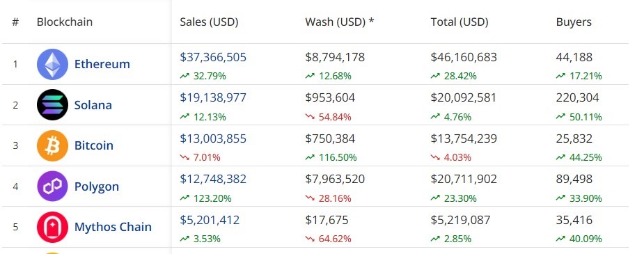Image resolution: width=644 pixels, height=254 pixels.
Task: Open the Bitcoin blockchain link
Action: click(94, 145)
